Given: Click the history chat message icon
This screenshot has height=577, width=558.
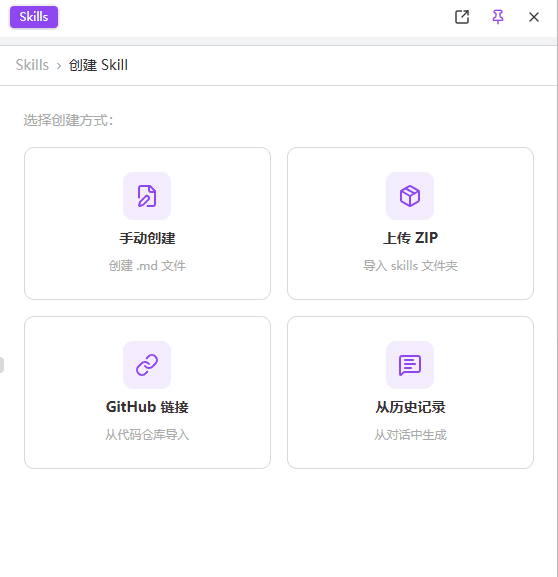Looking at the screenshot, I should click(410, 365).
